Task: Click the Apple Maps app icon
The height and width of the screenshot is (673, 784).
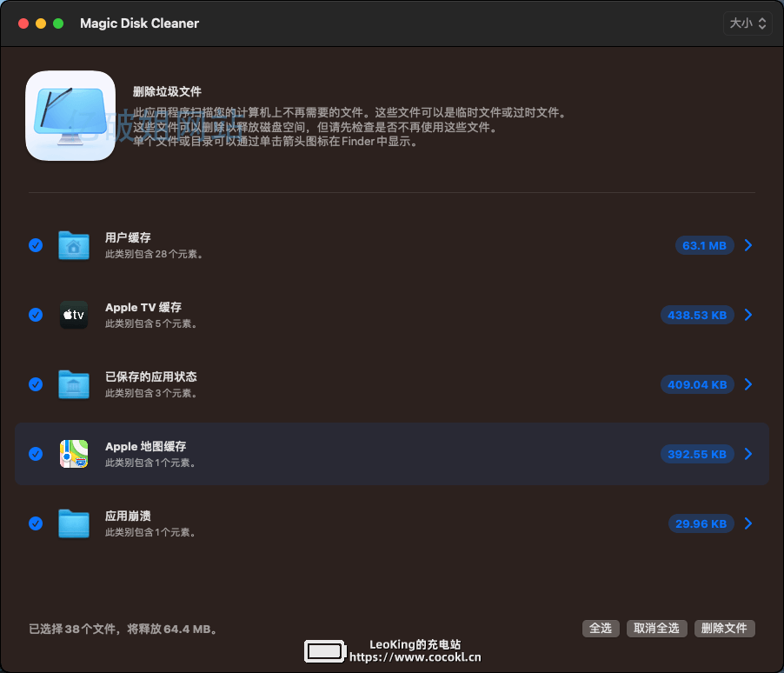Action: [x=74, y=454]
